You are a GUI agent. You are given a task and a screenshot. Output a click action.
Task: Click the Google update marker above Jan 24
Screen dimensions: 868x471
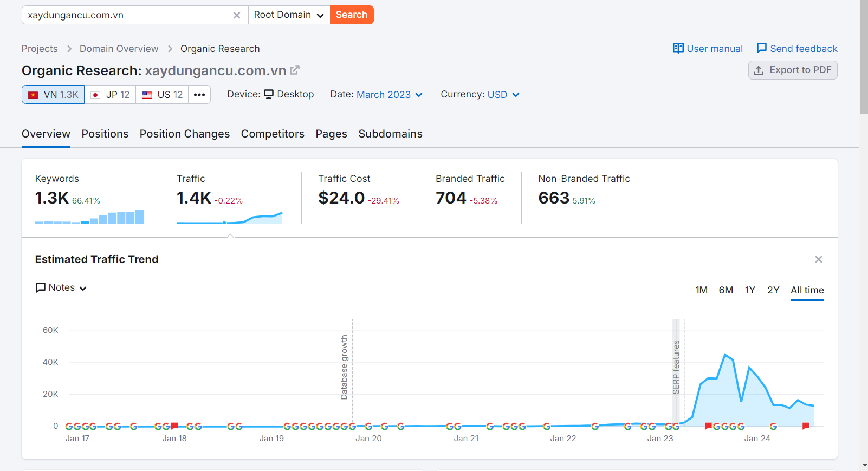coord(773,427)
